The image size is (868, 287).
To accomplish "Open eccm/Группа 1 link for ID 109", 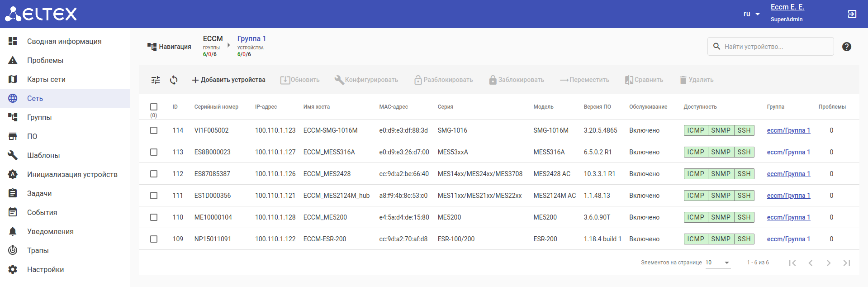I will [788, 239].
